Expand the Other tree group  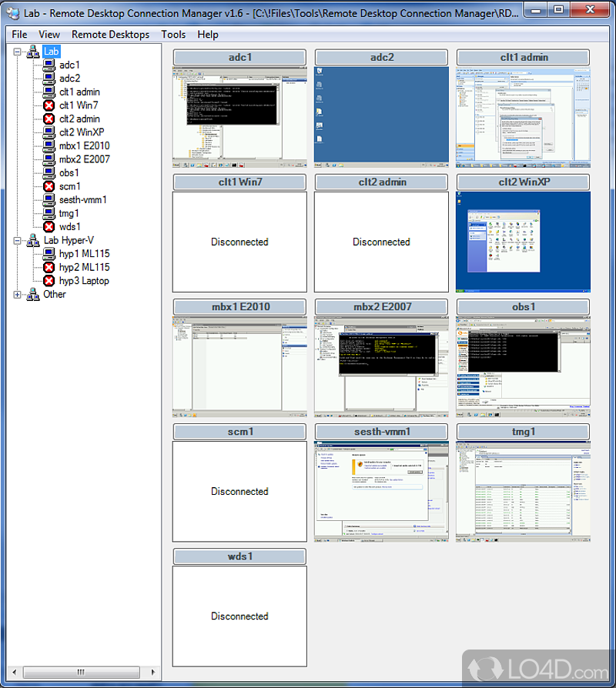pos(18,294)
